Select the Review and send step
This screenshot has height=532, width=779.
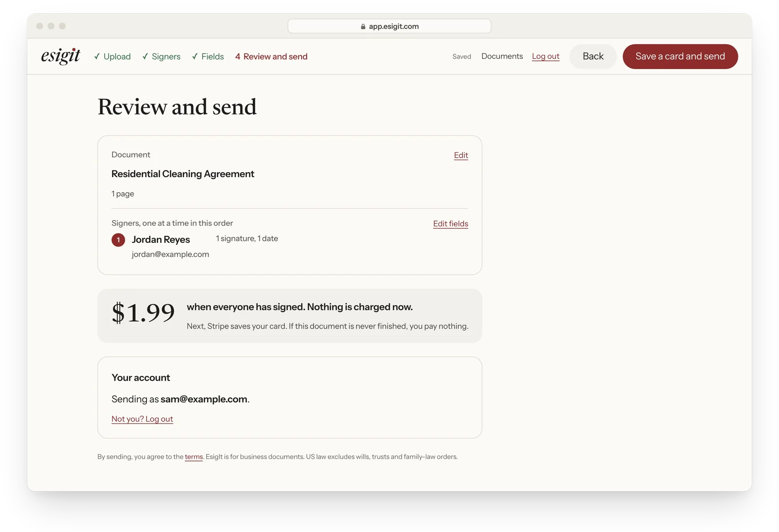[x=271, y=56]
